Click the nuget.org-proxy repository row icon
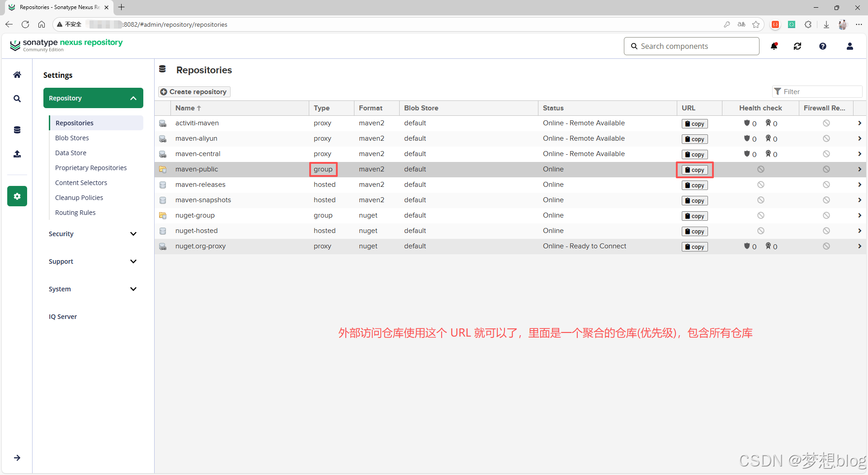 click(163, 247)
